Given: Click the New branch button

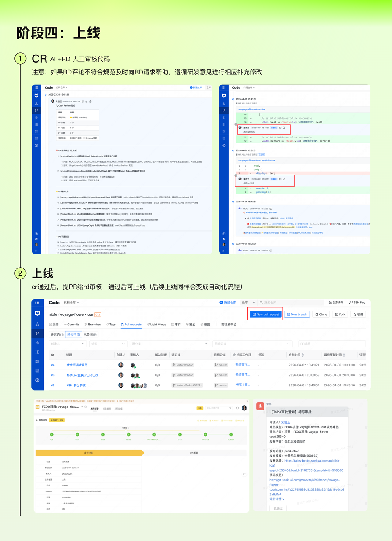Looking at the screenshot, I should [x=297, y=314].
